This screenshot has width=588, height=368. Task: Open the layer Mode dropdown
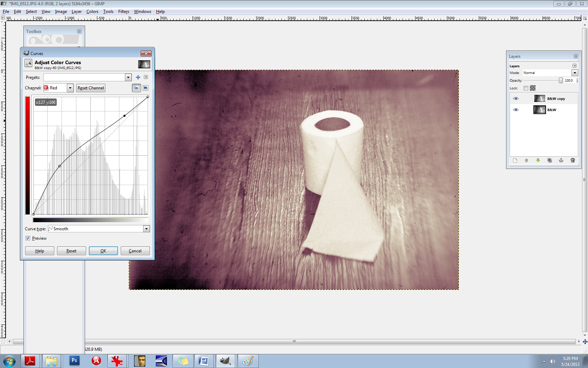click(574, 73)
